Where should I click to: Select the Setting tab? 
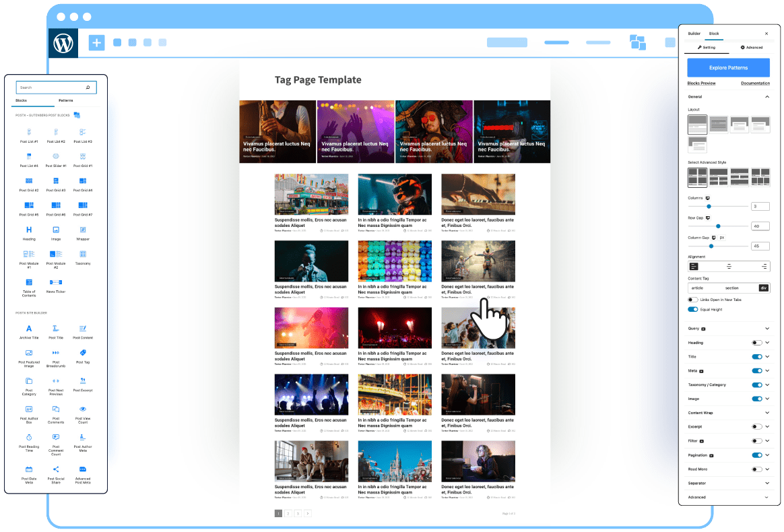[706, 48]
